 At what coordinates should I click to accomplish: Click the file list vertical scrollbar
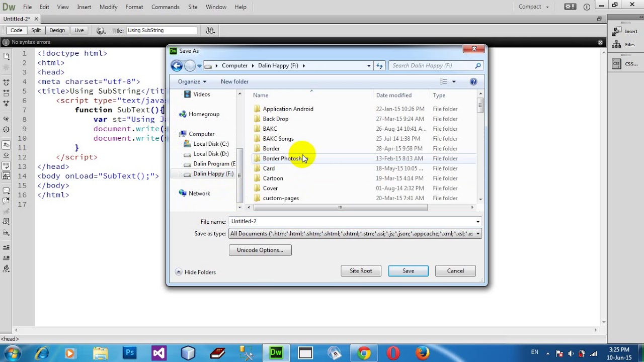(x=480, y=106)
